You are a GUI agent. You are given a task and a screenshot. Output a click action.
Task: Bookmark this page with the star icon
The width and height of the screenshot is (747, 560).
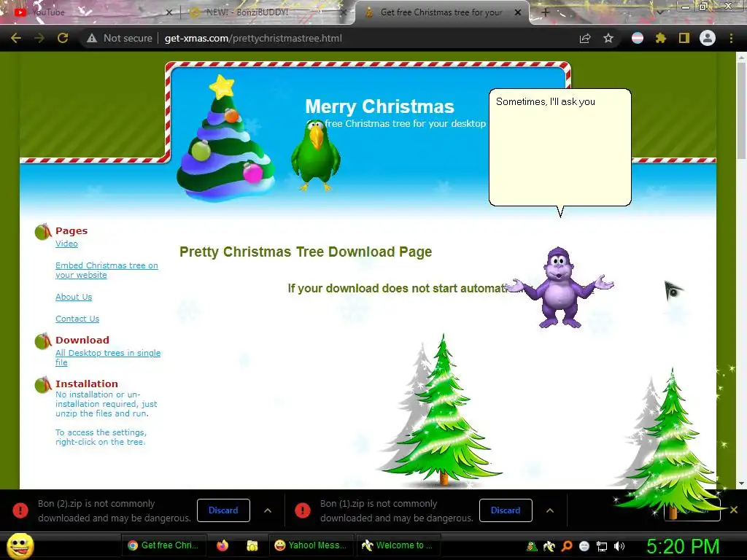pos(608,38)
